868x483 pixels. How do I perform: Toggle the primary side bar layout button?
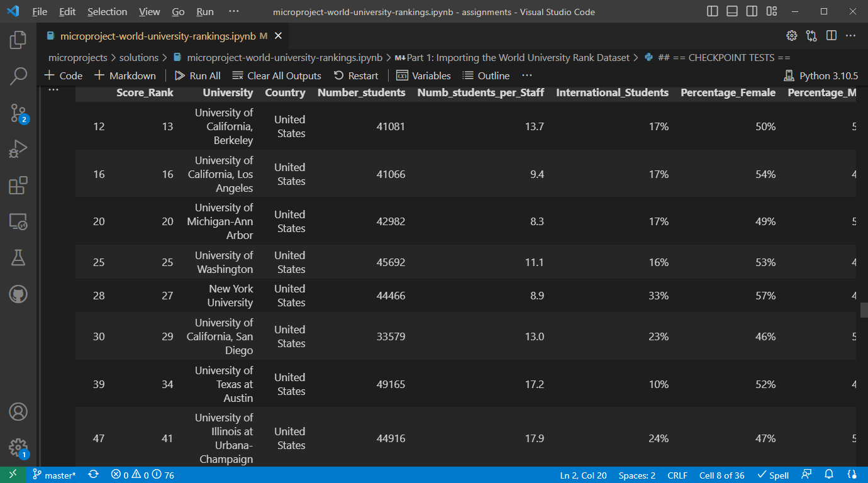pyautogui.click(x=713, y=11)
